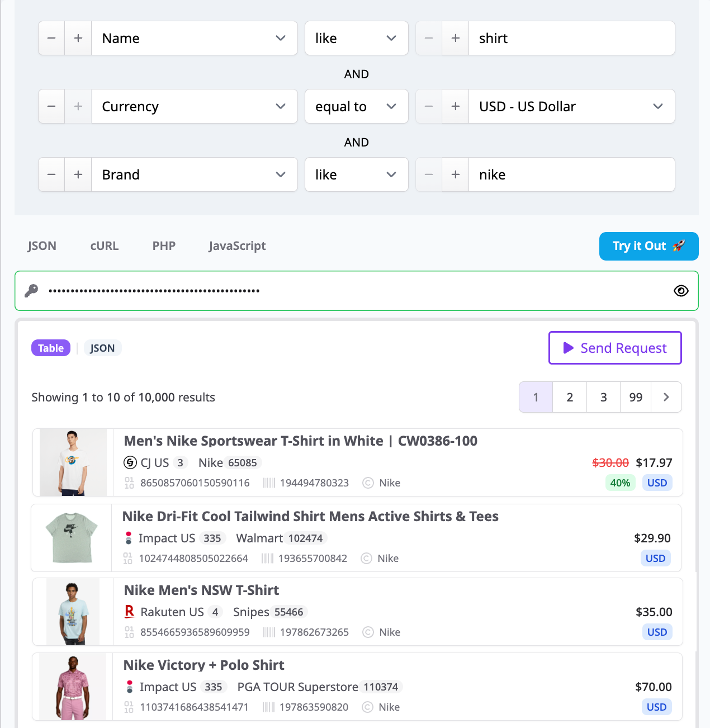Image resolution: width=710 pixels, height=728 pixels.
Task: Click the gray Dri-Fit shirt thumbnail
Action: click(x=72, y=538)
